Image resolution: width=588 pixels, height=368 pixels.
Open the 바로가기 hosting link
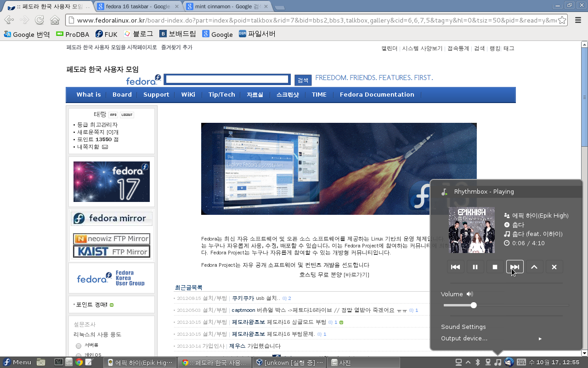tap(356, 275)
